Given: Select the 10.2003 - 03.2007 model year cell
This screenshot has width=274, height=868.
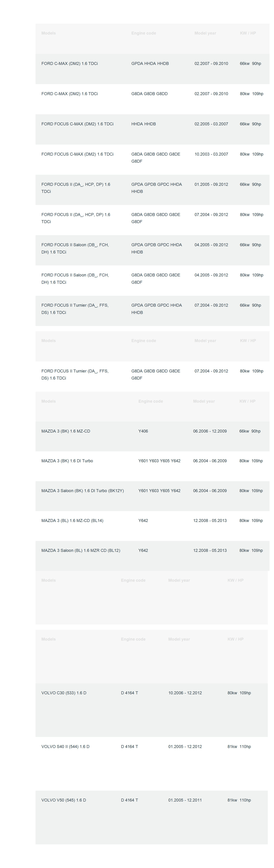Looking at the screenshot, I should (211, 154).
